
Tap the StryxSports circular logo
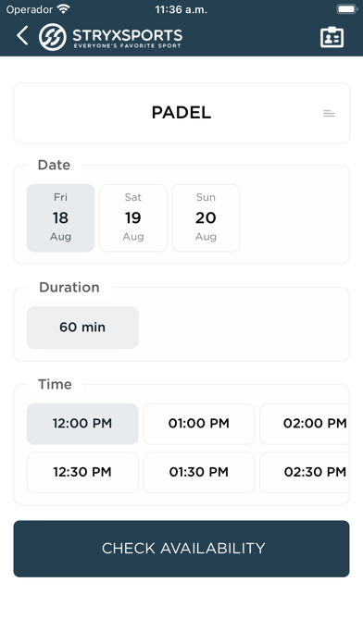coord(53,37)
